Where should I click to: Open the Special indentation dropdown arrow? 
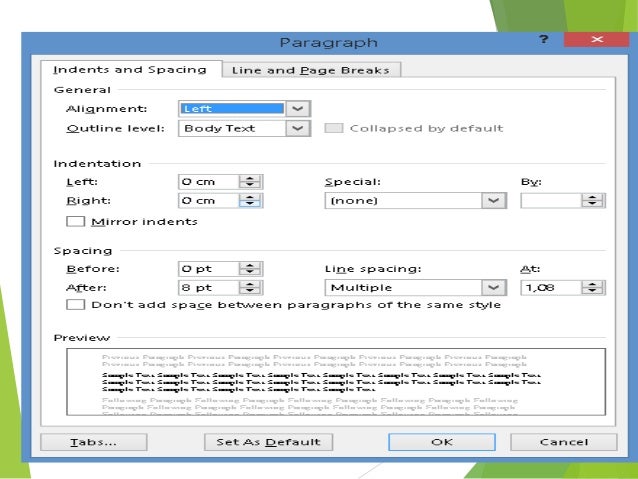pos(494,201)
